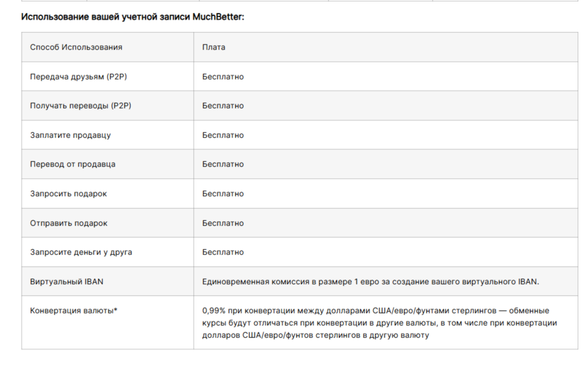Click the 'Конвертация валюты*' row label

coord(73,310)
